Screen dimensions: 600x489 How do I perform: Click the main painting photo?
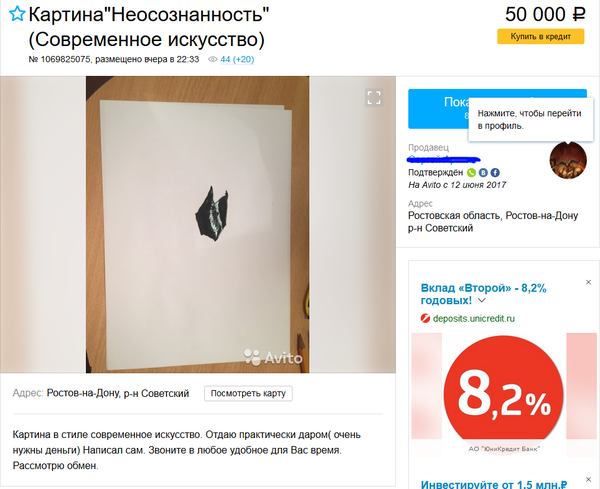(x=197, y=224)
